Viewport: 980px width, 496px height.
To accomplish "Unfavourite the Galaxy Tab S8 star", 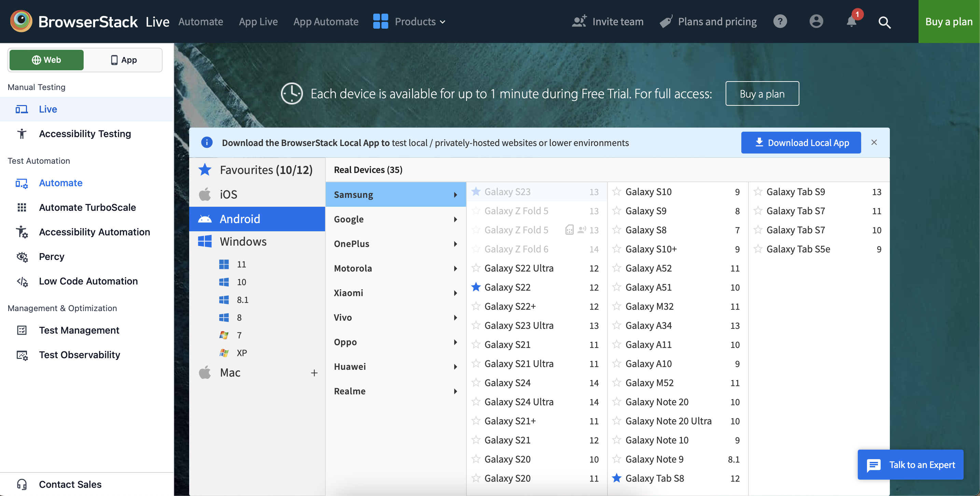I will pos(617,478).
